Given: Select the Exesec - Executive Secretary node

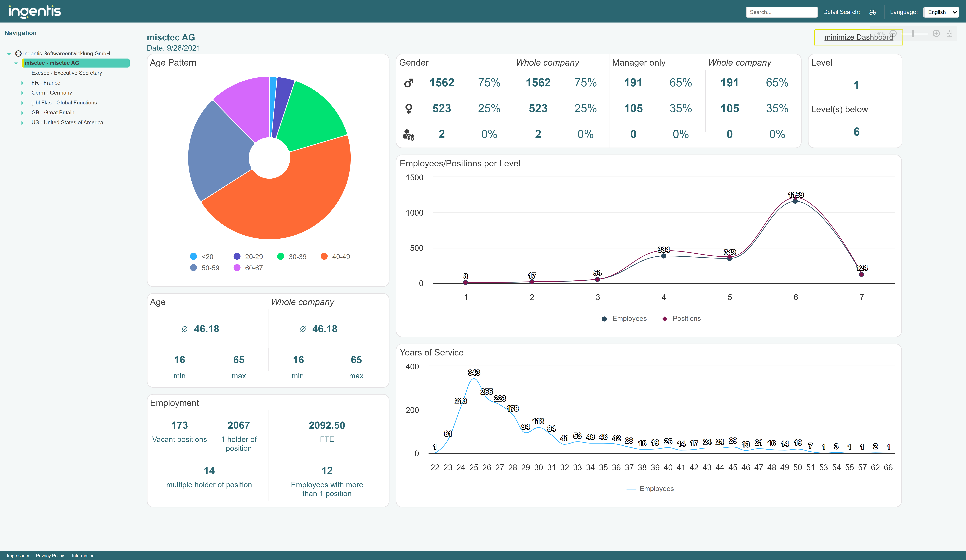Looking at the screenshot, I should point(66,73).
